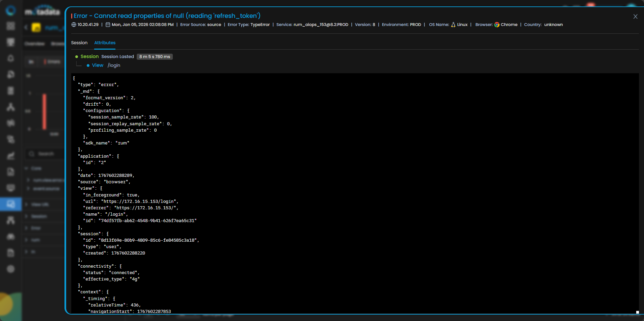Click the rum_aiops_153@8.2:PROD service value
Viewport: 644px width, 321px height.
point(321,25)
